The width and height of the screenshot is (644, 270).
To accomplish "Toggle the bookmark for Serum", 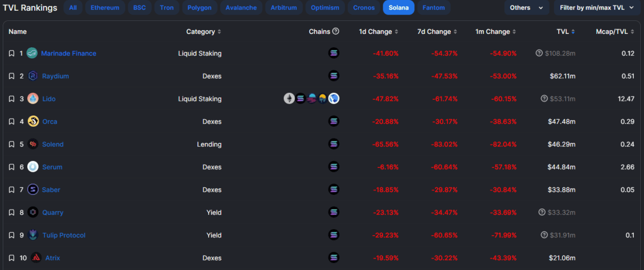I will click(x=11, y=167).
